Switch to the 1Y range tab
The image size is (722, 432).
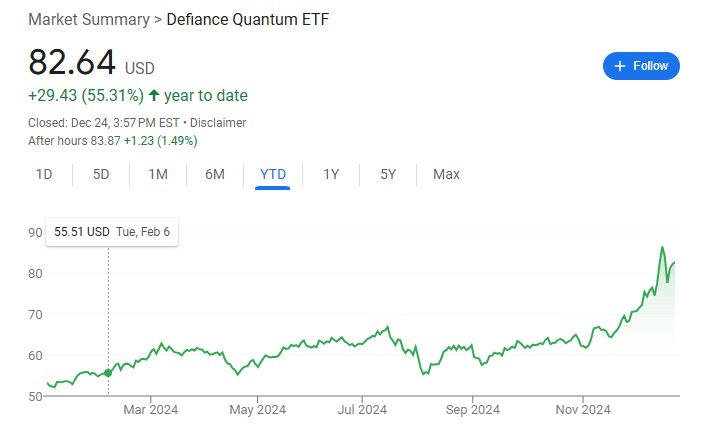[331, 174]
